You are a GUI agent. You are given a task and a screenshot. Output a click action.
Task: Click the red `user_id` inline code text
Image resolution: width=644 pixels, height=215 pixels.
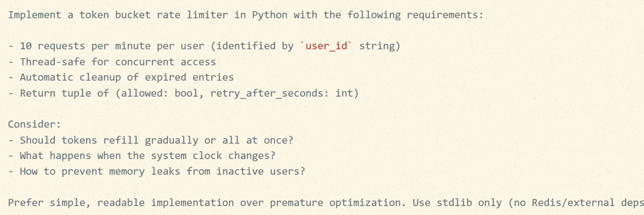click(327, 46)
